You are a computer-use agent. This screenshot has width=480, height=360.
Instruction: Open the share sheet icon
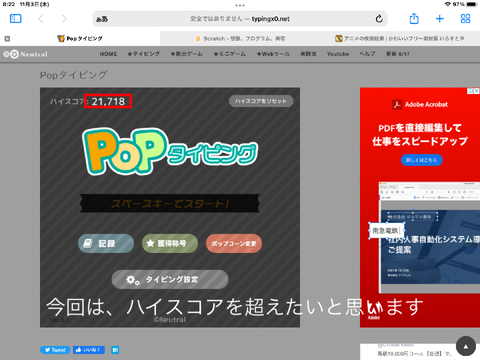414,18
